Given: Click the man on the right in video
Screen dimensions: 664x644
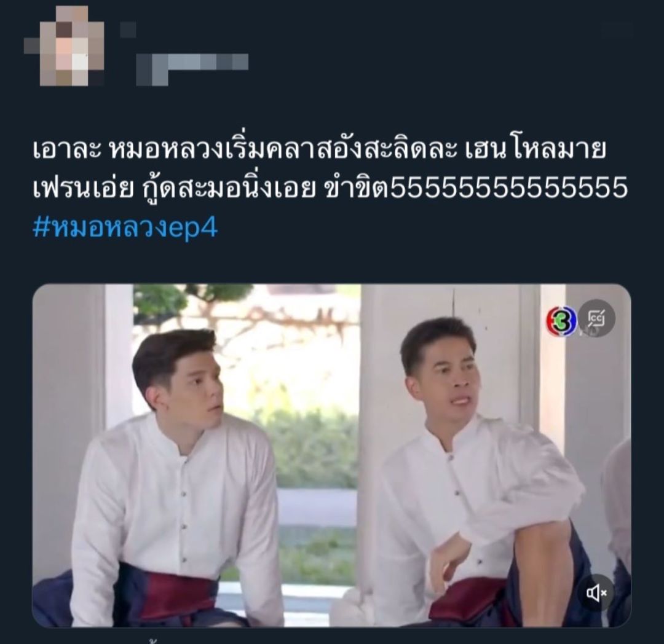Looking at the screenshot, I should click(470, 469).
